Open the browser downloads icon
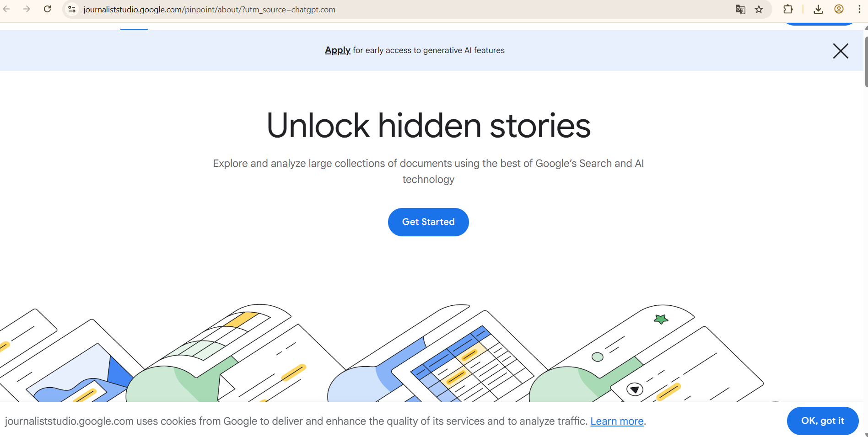 click(819, 9)
